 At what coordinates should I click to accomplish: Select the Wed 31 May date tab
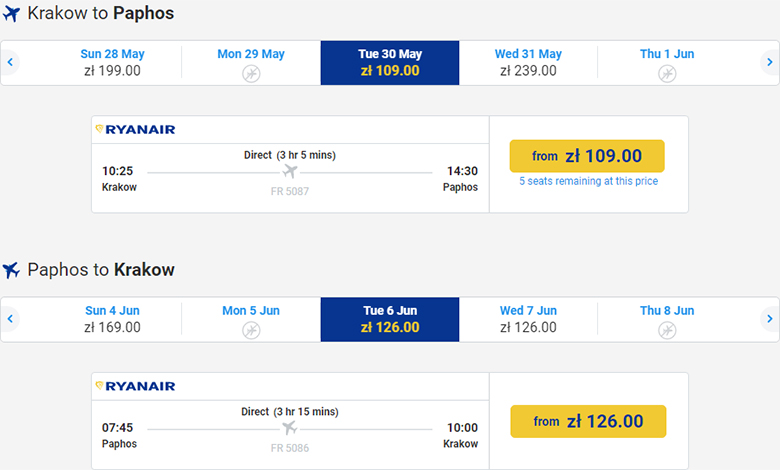click(528, 63)
